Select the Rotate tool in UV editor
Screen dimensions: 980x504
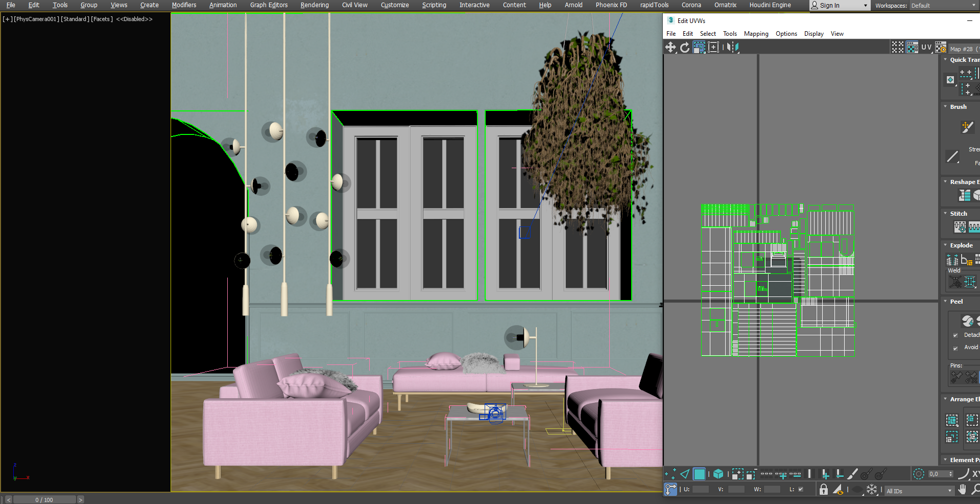684,48
